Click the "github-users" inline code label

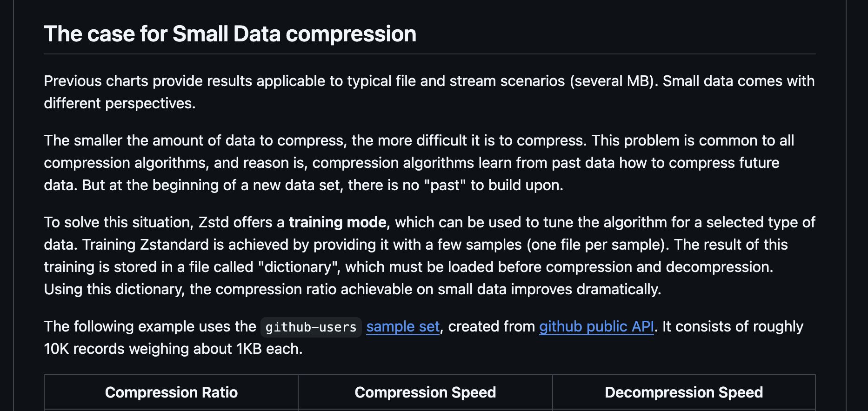point(311,327)
